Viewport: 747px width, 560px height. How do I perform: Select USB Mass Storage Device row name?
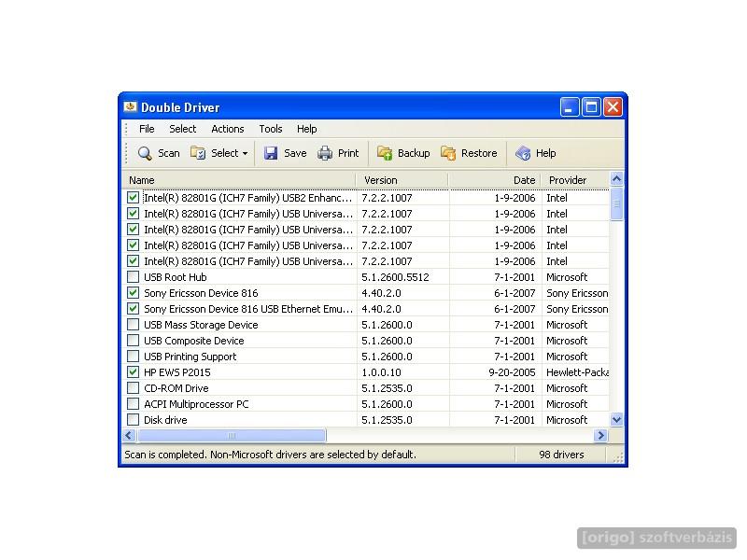(201, 325)
